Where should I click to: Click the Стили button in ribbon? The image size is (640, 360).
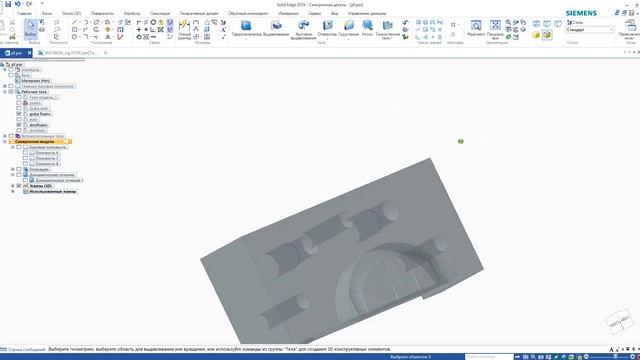click(575, 22)
